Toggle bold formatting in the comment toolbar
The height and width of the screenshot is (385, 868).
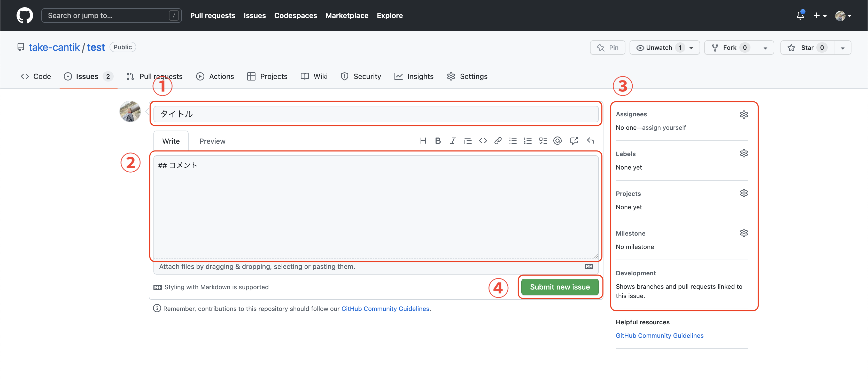[x=438, y=141]
